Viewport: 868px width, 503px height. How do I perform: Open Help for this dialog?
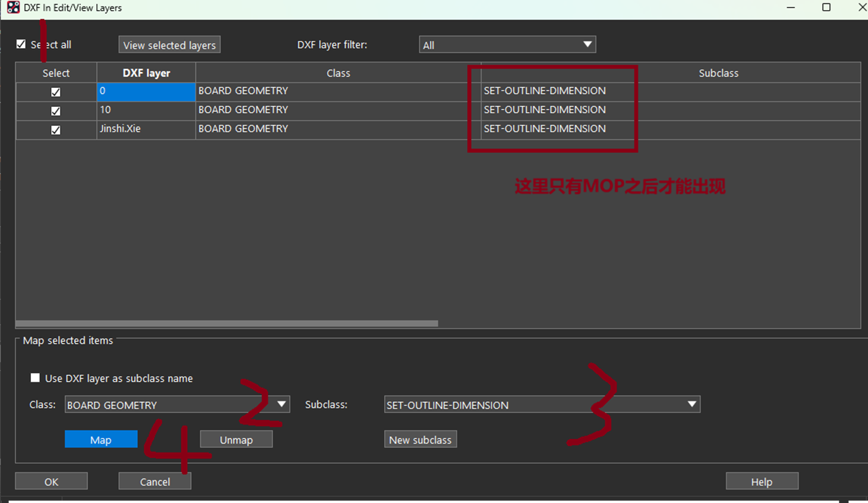point(762,481)
